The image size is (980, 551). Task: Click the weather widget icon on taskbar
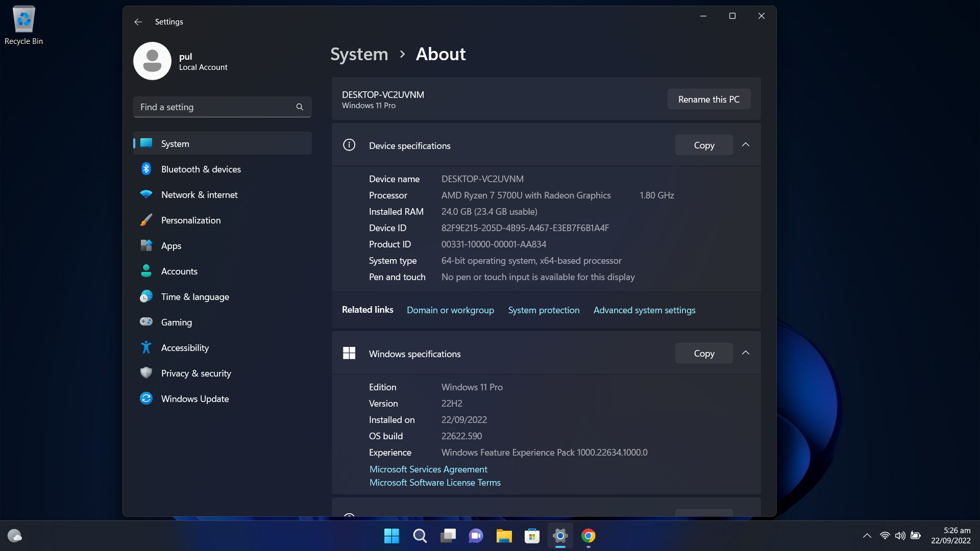14,536
